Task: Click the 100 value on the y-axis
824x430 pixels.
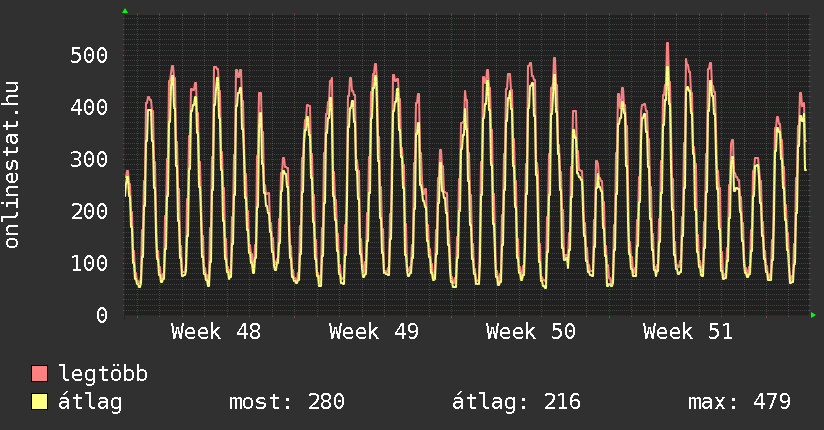Action: pos(89,263)
